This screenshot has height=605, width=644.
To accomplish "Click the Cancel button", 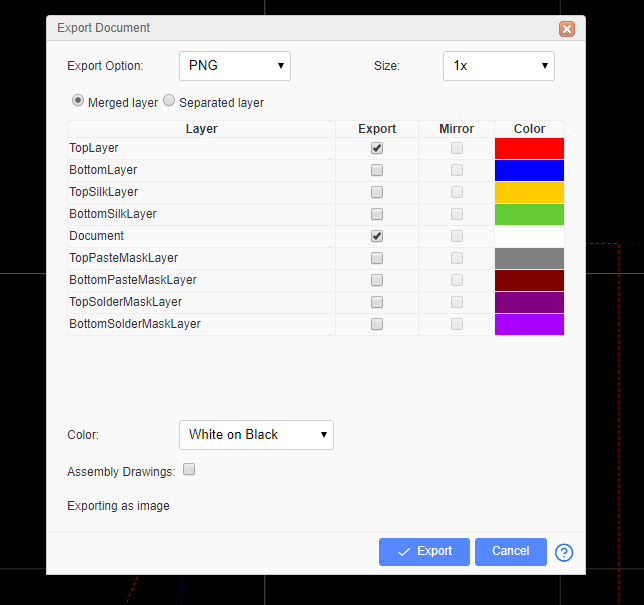I will tap(511, 552).
